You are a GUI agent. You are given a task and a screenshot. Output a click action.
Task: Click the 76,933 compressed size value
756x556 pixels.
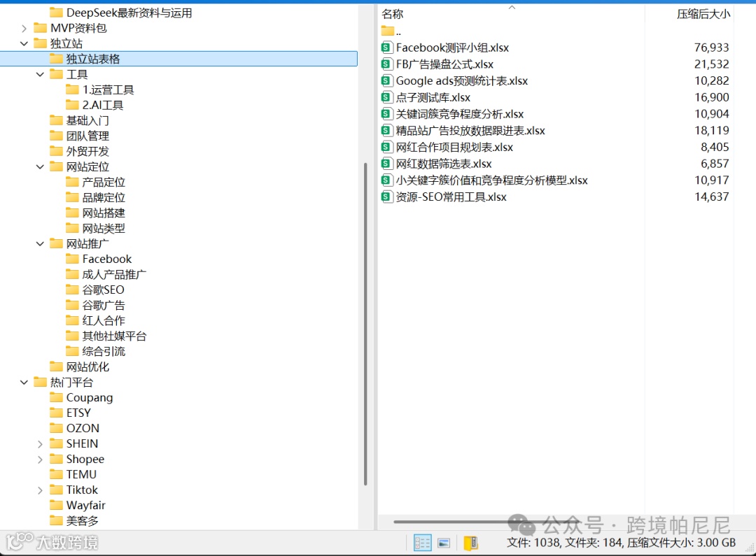pyautogui.click(x=711, y=48)
